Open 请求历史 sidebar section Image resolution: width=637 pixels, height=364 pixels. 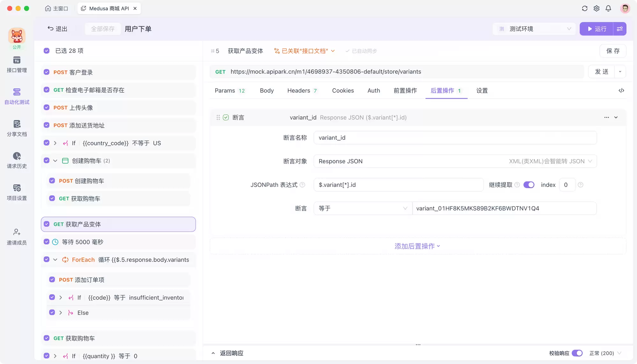17,160
